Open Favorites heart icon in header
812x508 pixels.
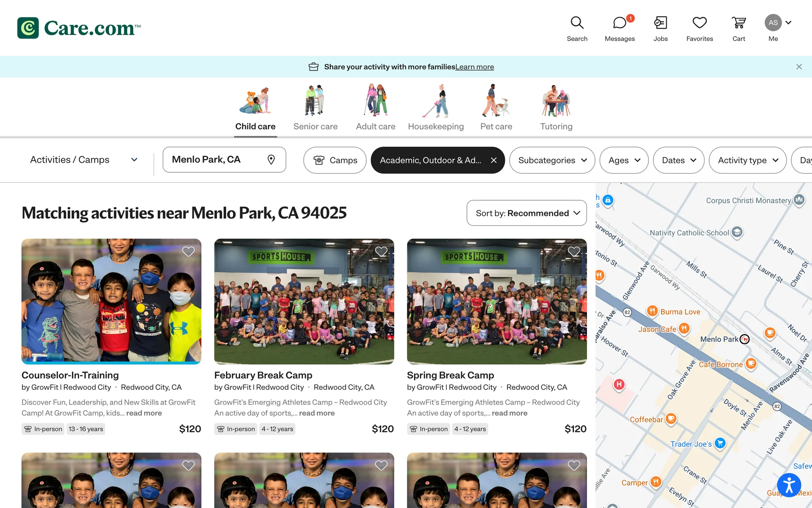click(700, 23)
